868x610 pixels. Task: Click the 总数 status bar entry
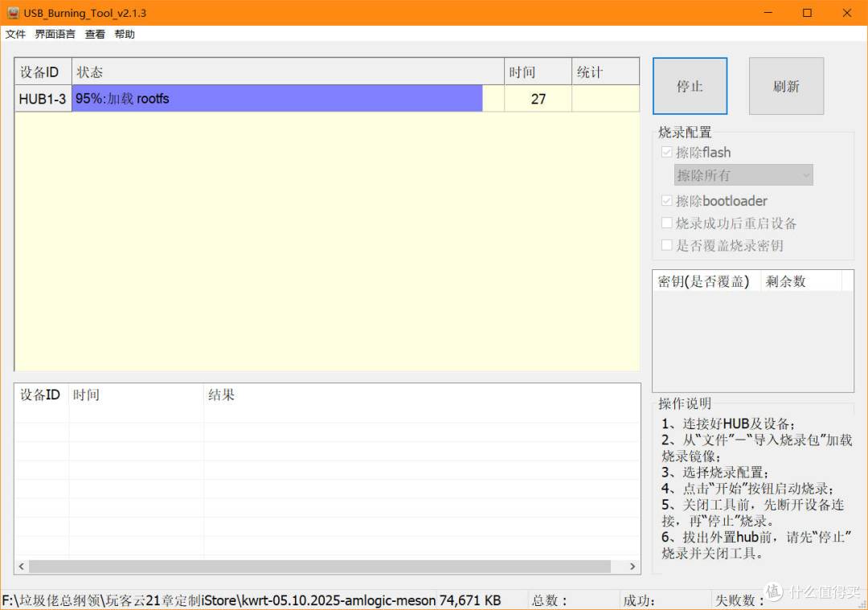(x=550, y=600)
